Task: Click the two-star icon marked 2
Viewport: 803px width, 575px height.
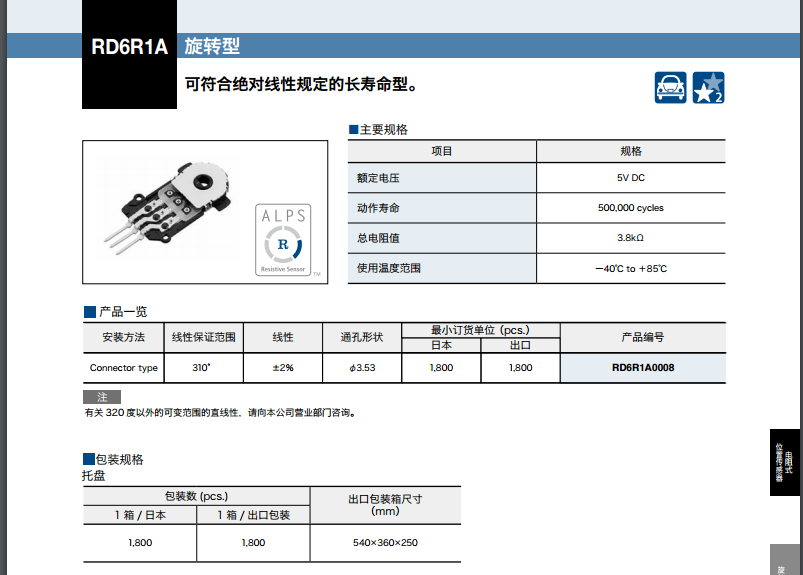Action: tap(708, 88)
